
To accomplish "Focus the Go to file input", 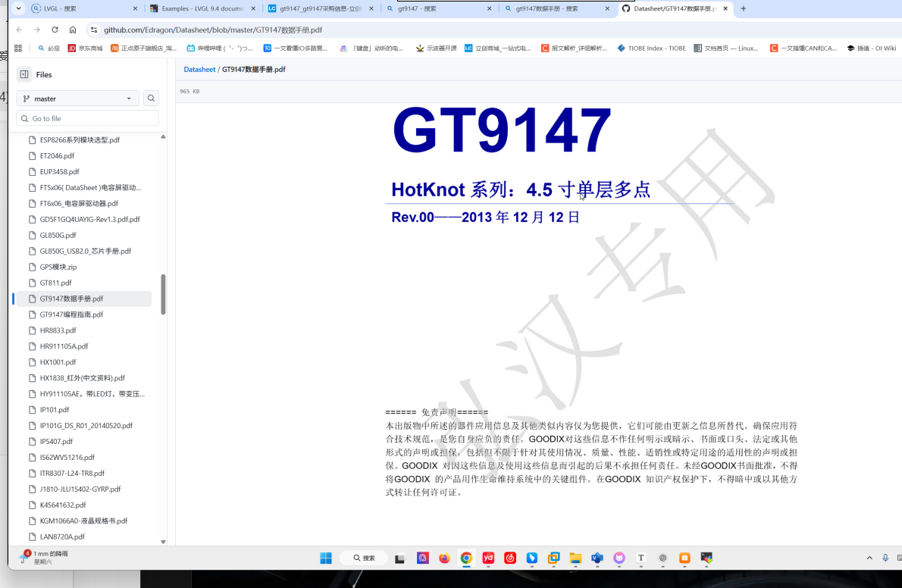I will [x=87, y=118].
